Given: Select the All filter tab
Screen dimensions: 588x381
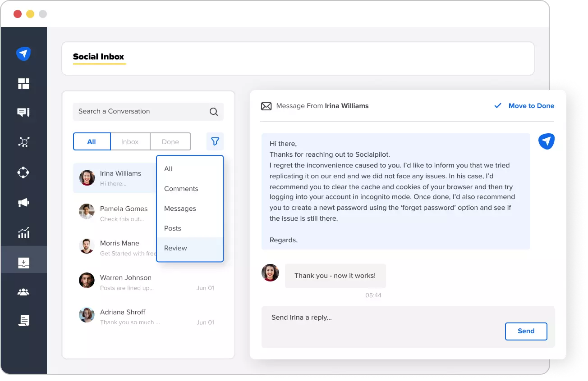Looking at the screenshot, I should tap(92, 141).
